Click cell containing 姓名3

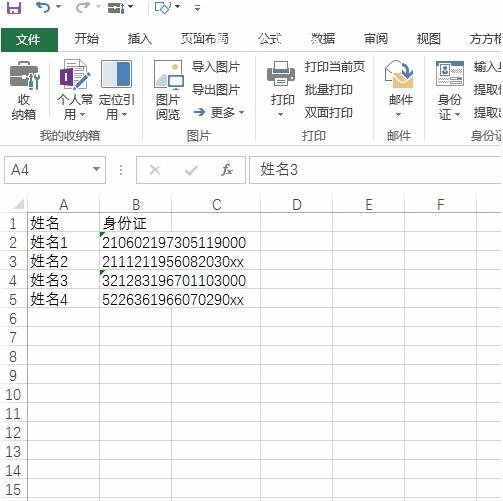tap(63, 280)
